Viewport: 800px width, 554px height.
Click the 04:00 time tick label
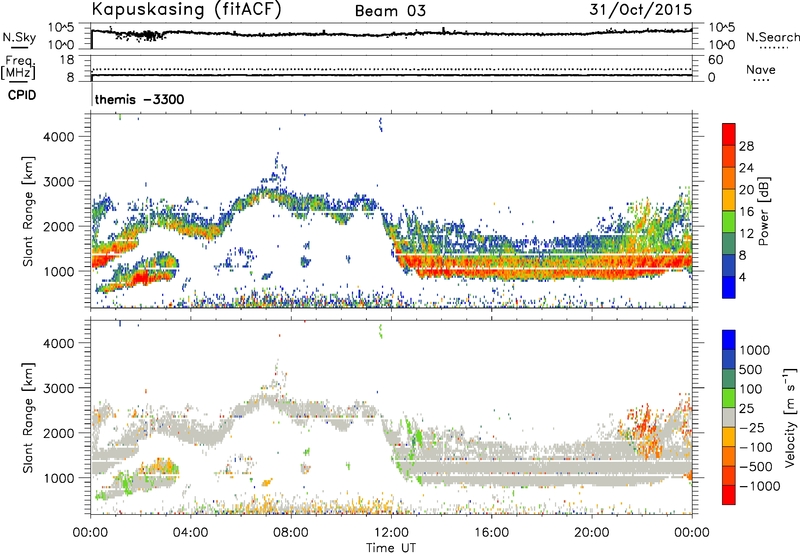[x=190, y=533]
